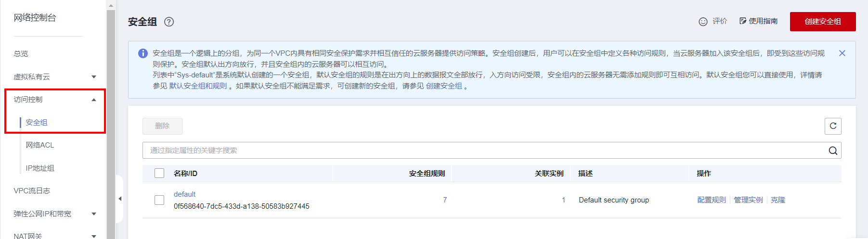Click 配置规则 for the default group
868x239 pixels.
[711, 200]
